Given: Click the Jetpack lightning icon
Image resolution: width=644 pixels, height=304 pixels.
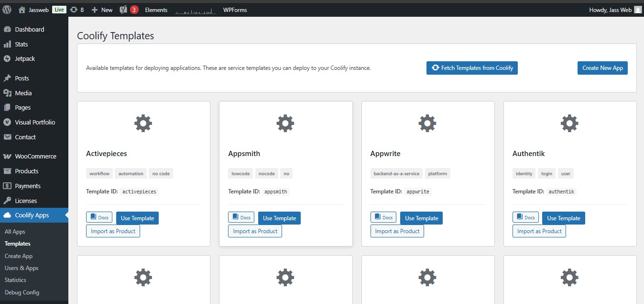Looking at the screenshot, I should coord(7,58).
